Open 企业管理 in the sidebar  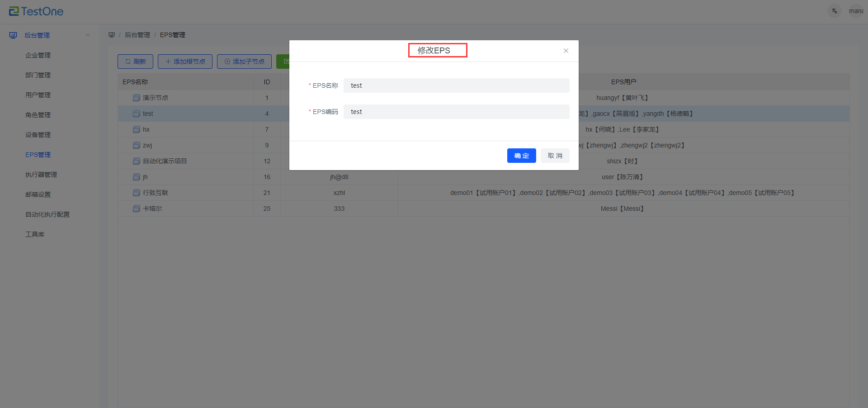click(38, 55)
